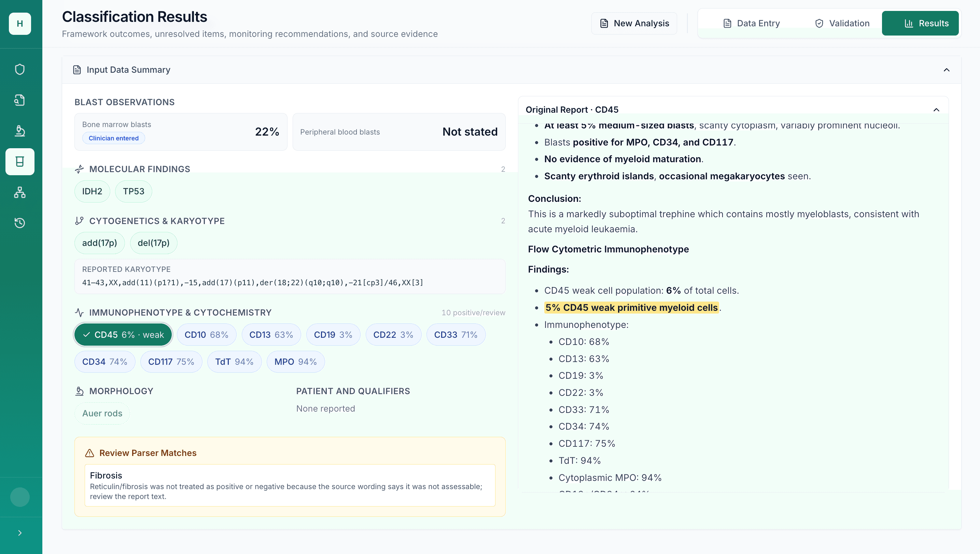
Task: Click the Molecular Findings icon
Action: coord(79,169)
